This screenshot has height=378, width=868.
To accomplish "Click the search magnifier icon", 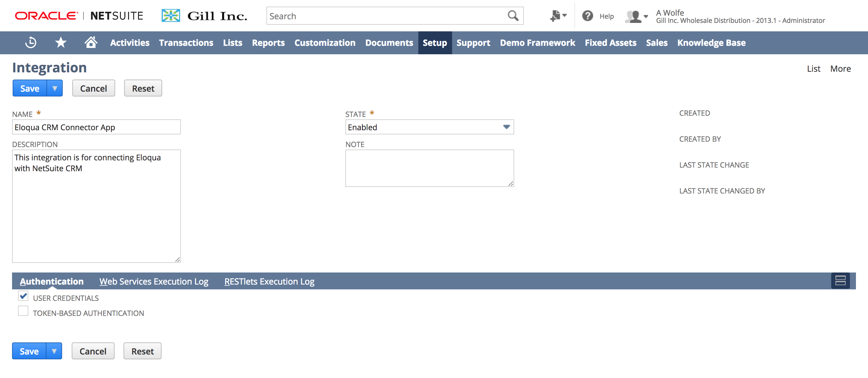I will coord(512,16).
